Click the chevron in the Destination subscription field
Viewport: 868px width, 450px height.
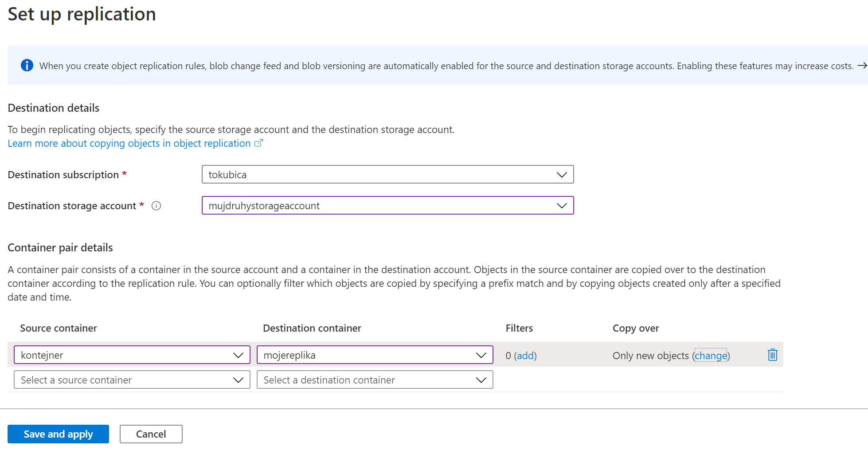[x=562, y=175]
